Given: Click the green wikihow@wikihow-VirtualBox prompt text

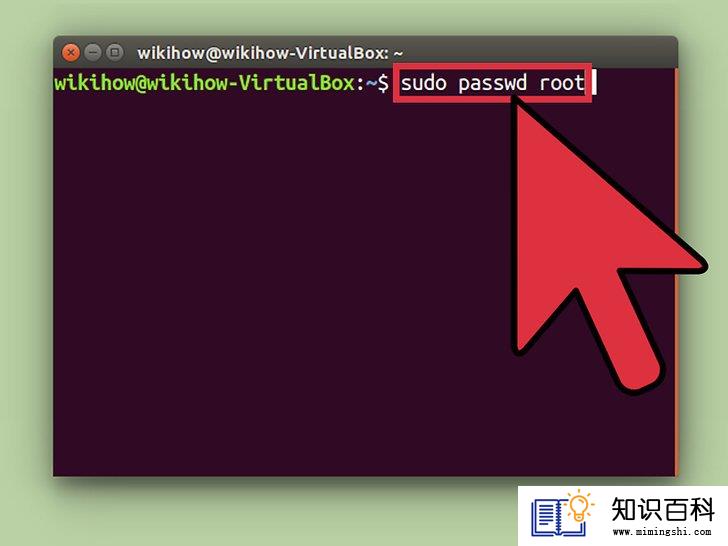Looking at the screenshot, I should [x=205, y=84].
